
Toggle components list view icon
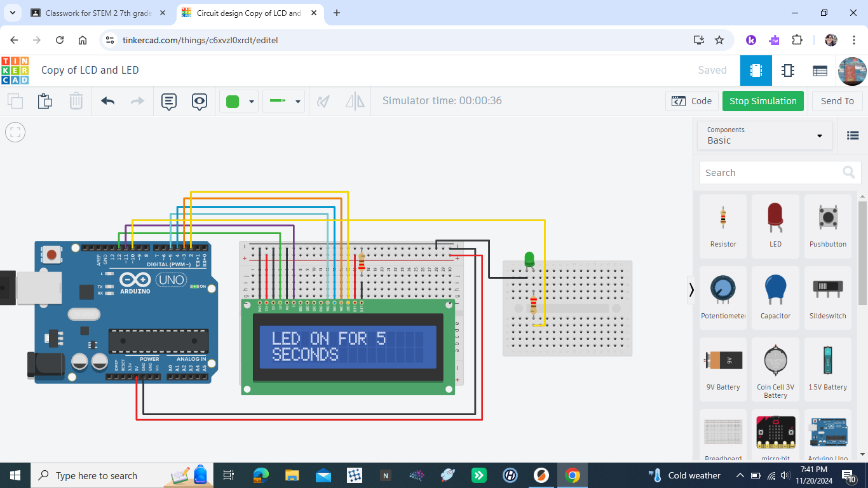pyautogui.click(x=853, y=135)
